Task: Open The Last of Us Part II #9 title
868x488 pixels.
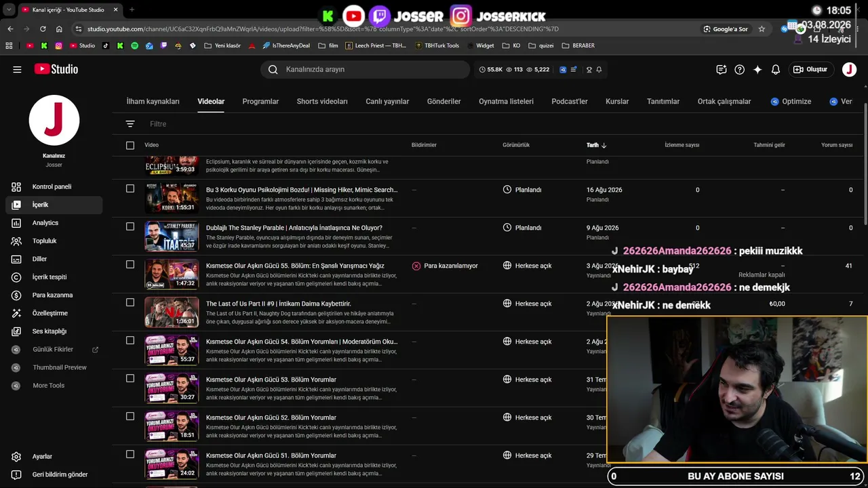Action: 279,304
